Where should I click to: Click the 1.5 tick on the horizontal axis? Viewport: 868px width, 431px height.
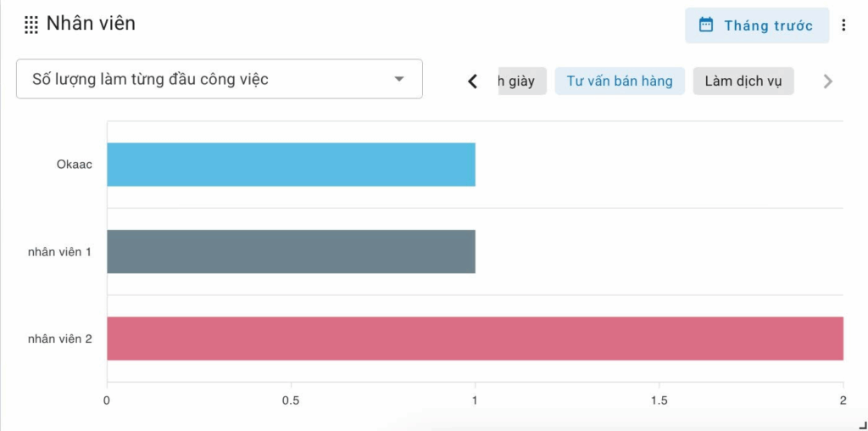[659, 400]
